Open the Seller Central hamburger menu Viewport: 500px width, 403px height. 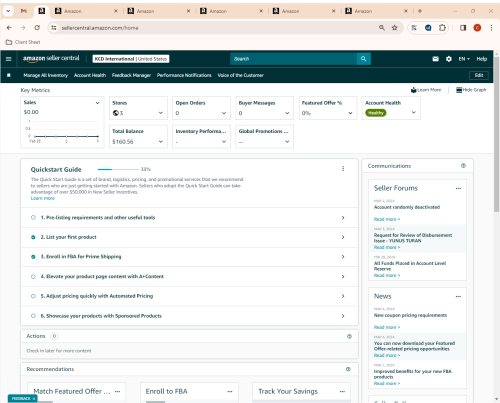click(x=9, y=59)
